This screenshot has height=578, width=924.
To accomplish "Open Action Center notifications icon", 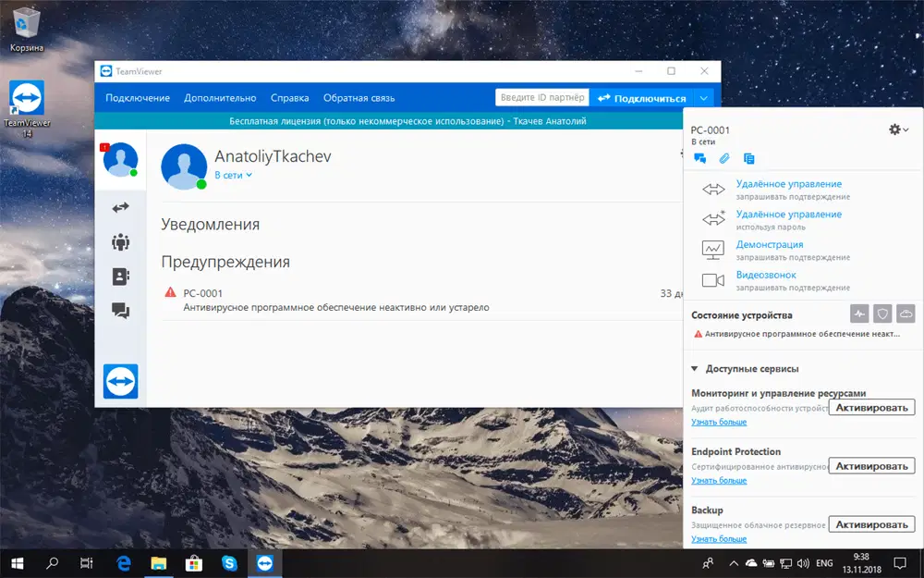I will point(900,563).
